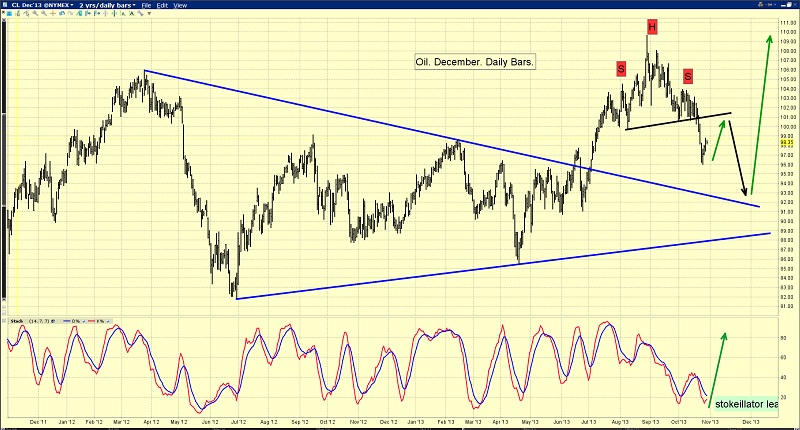Screen dimensions: 800x430
Task: Open the 2 yrs/daily bars timeframe dropdown
Action: [107, 5]
